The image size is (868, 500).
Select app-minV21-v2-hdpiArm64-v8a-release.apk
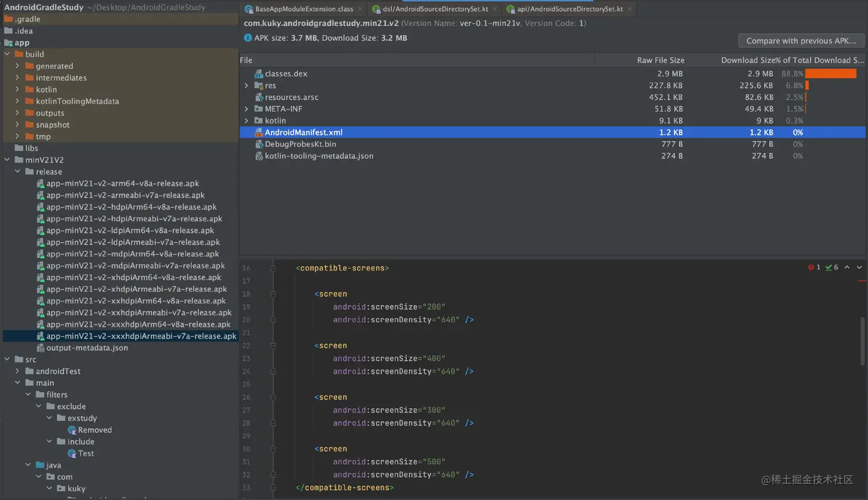(131, 207)
